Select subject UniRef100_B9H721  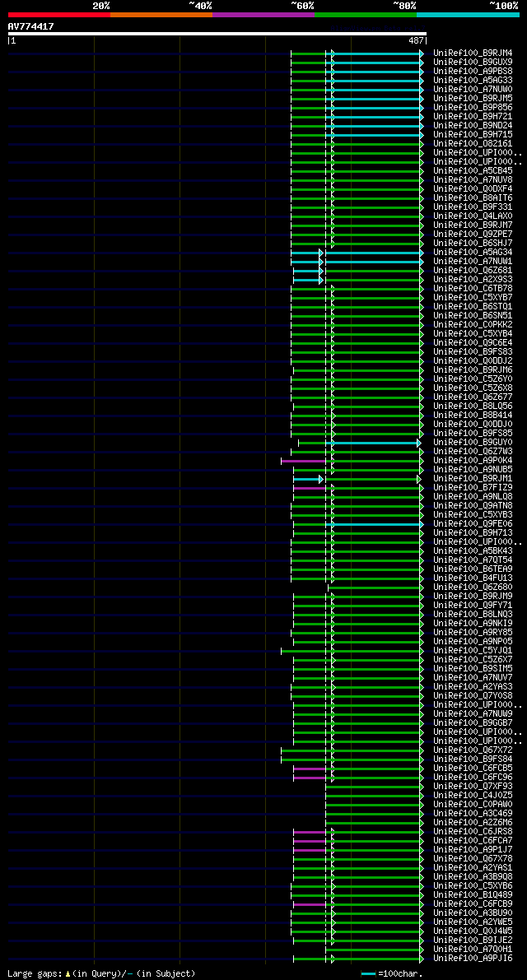coord(473,117)
